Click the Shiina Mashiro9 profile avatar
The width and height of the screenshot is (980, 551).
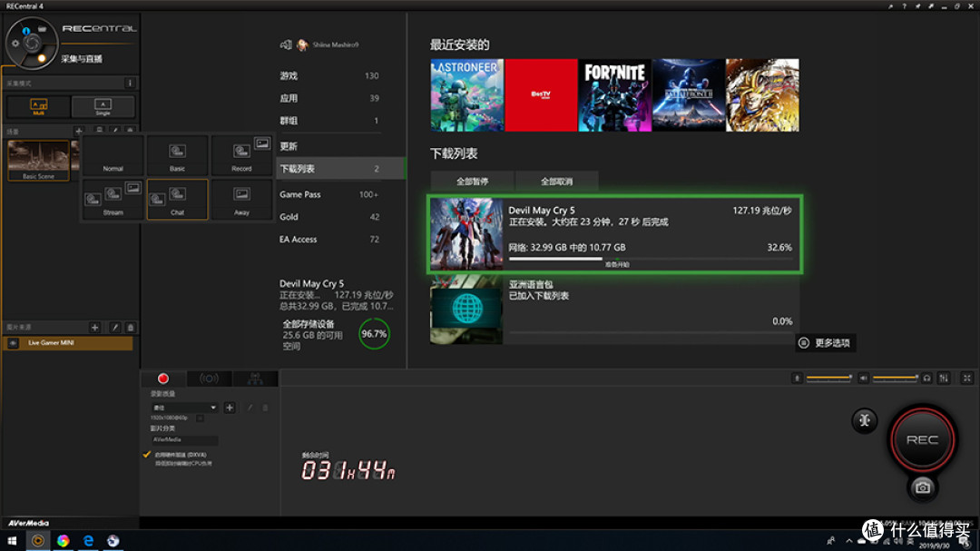(x=302, y=45)
